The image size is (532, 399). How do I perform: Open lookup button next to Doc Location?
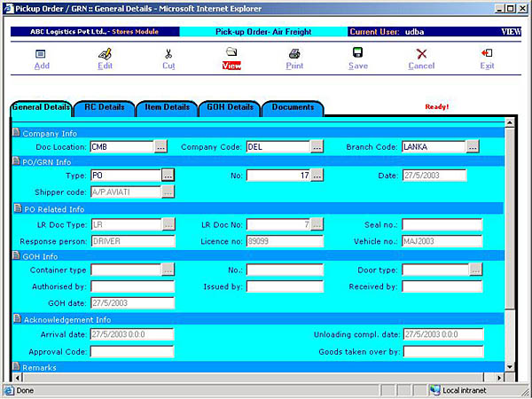coord(160,146)
